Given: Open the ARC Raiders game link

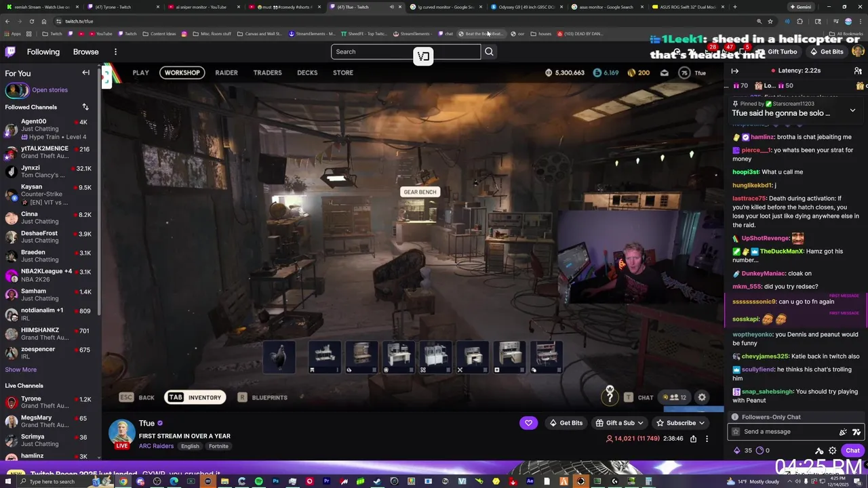Looking at the screenshot, I should click(x=156, y=446).
